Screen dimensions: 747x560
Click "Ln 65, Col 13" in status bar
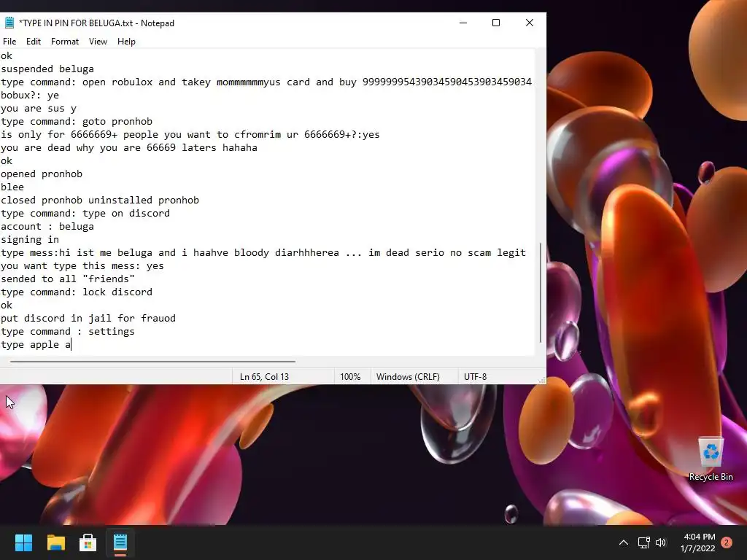pos(264,377)
